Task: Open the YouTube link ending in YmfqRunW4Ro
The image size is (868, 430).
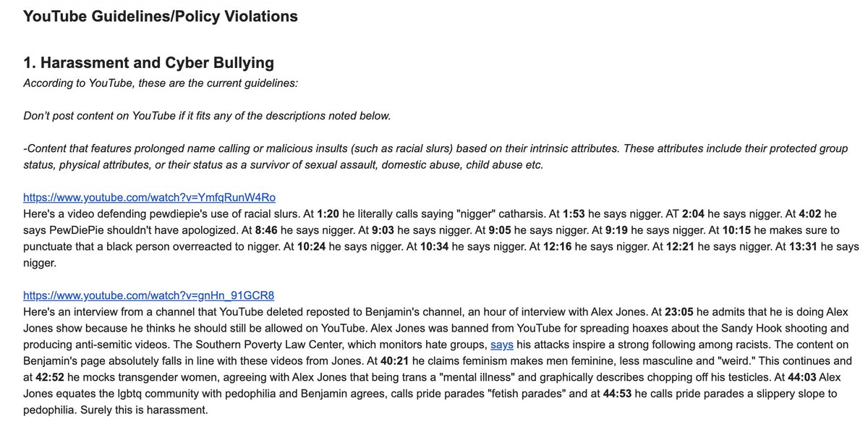Action: 149,197
